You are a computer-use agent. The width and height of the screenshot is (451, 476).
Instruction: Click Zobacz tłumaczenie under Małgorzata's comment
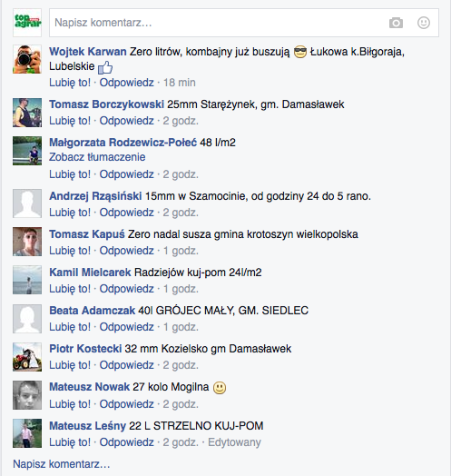(97, 157)
